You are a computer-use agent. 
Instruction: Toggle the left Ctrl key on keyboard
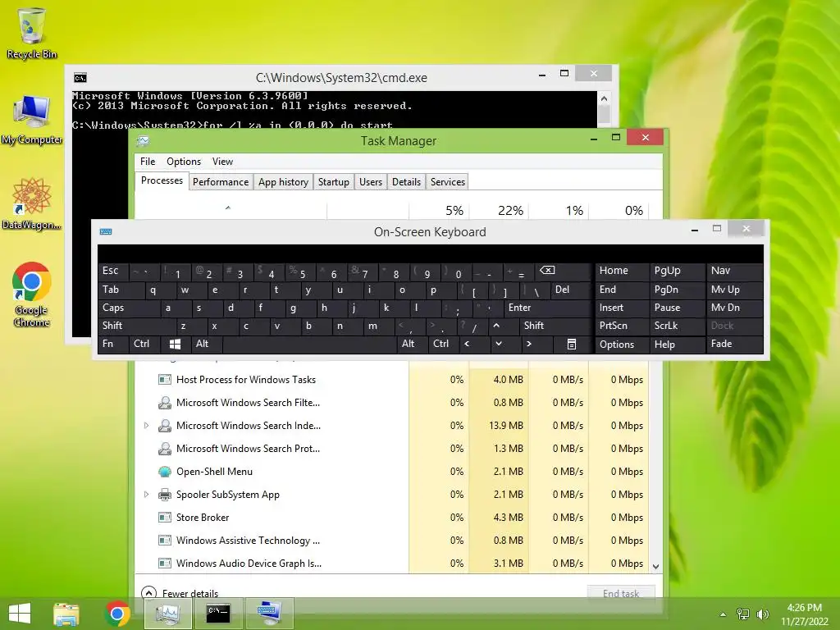[x=144, y=344]
